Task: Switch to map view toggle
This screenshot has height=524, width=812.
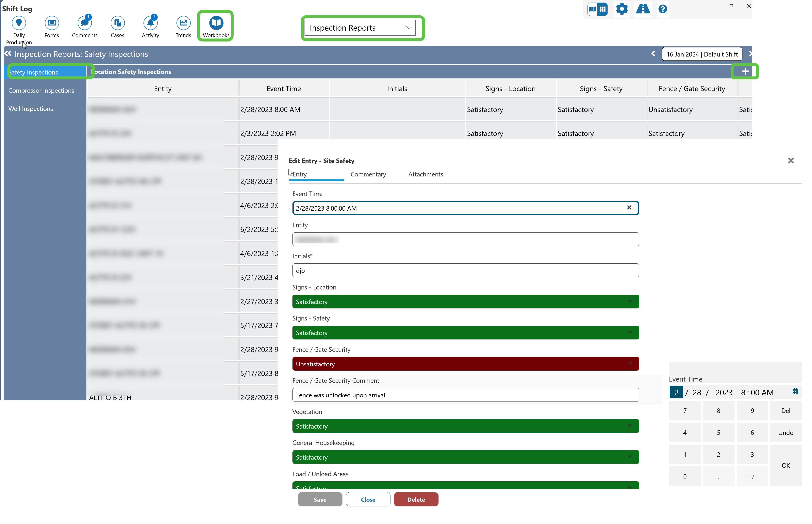Action: click(592, 9)
